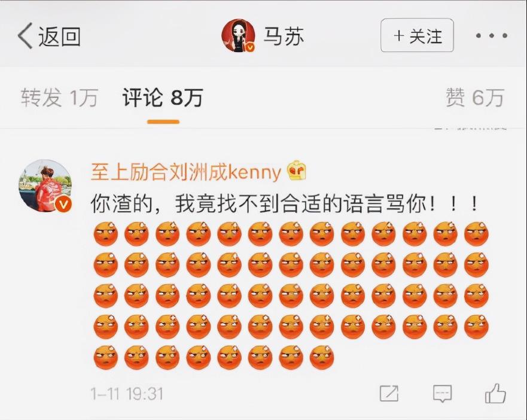Open the three-dot more options menu
The image size is (527, 420).
coord(491,35)
